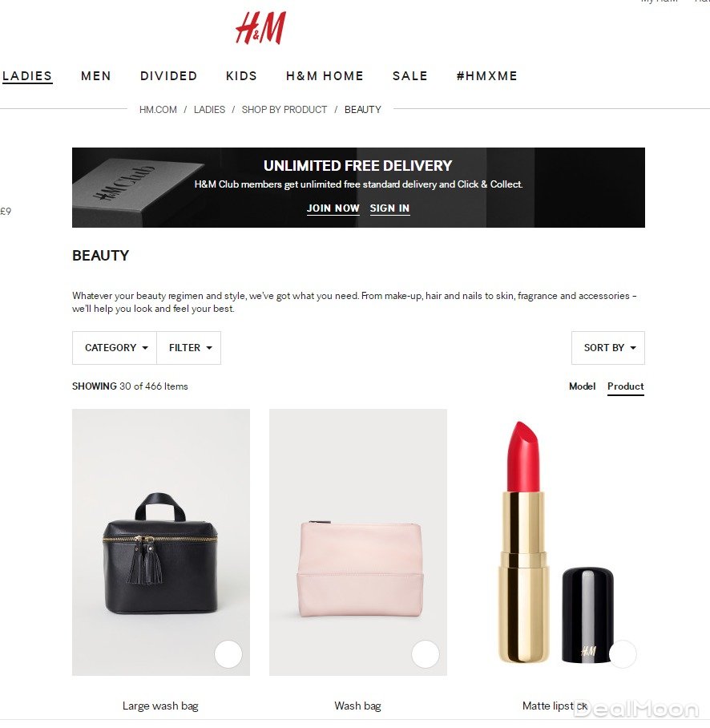Screen dimensions: 710x728
Task: Click the SIGN IN link
Action: pyautogui.click(x=389, y=208)
